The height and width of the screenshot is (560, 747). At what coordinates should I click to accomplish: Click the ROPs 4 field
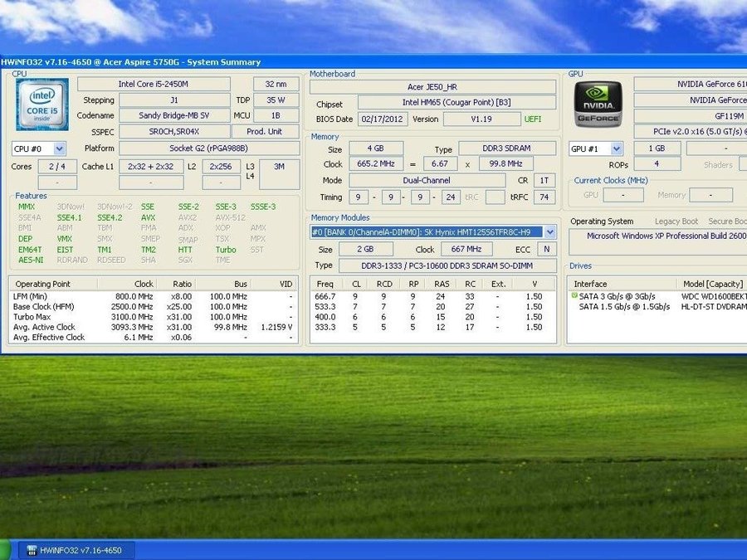coord(657,163)
